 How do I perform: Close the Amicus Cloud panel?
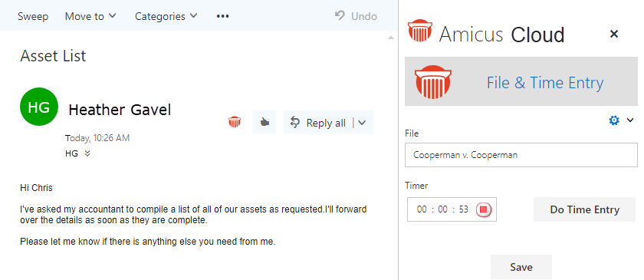(614, 34)
